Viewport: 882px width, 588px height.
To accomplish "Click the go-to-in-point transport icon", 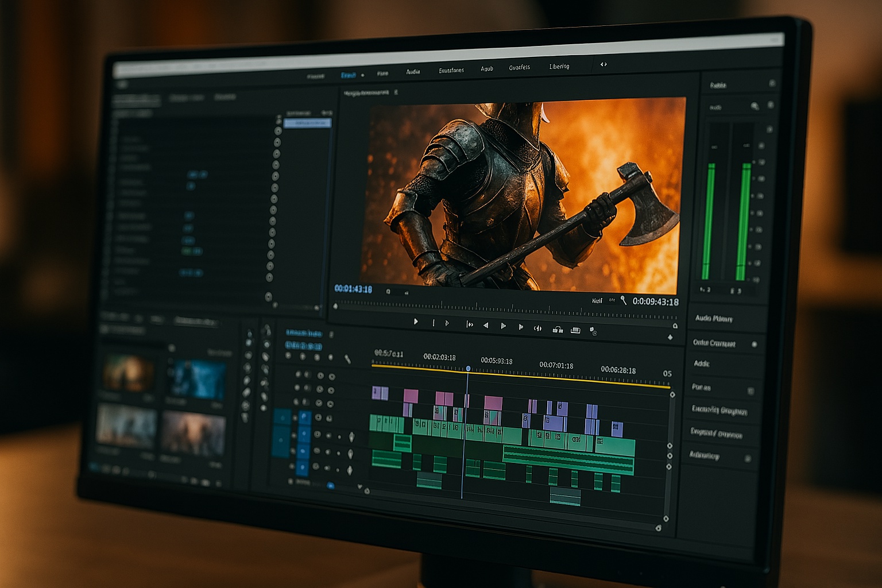I will click(469, 324).
